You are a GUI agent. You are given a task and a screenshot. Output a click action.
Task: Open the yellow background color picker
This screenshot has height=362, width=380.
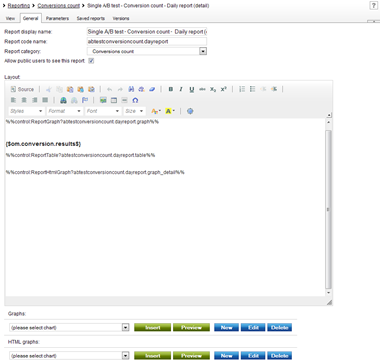(170, 111)
